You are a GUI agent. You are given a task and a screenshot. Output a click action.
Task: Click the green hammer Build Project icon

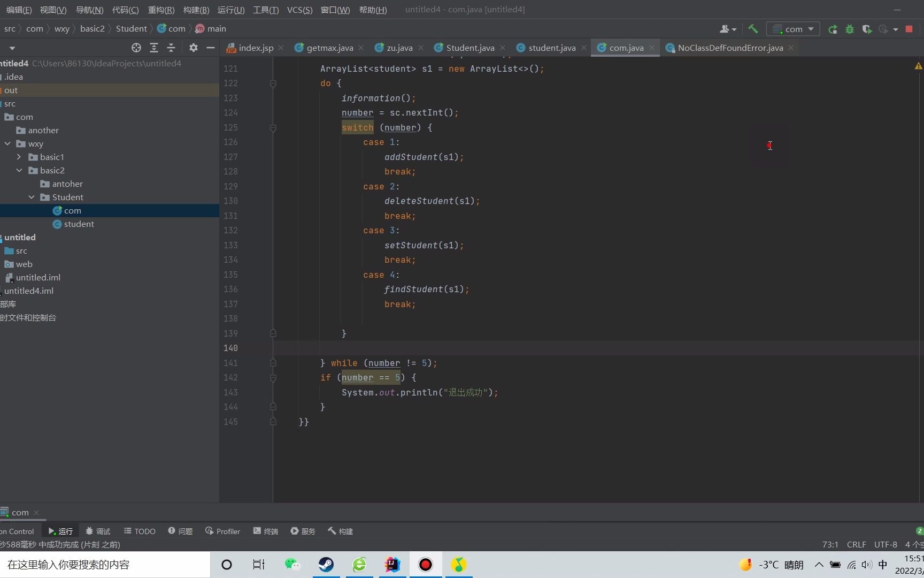[x=753, y=29]
